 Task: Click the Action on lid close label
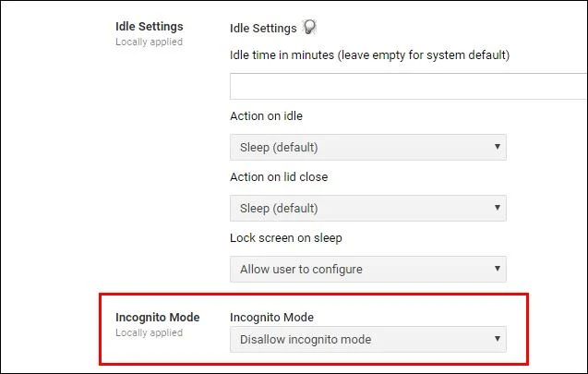279,177
